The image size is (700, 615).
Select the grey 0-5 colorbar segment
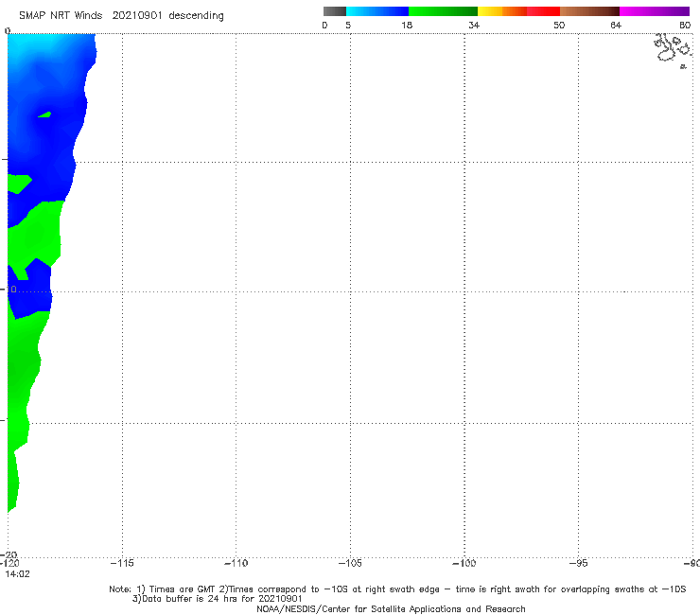pos(335,11)
